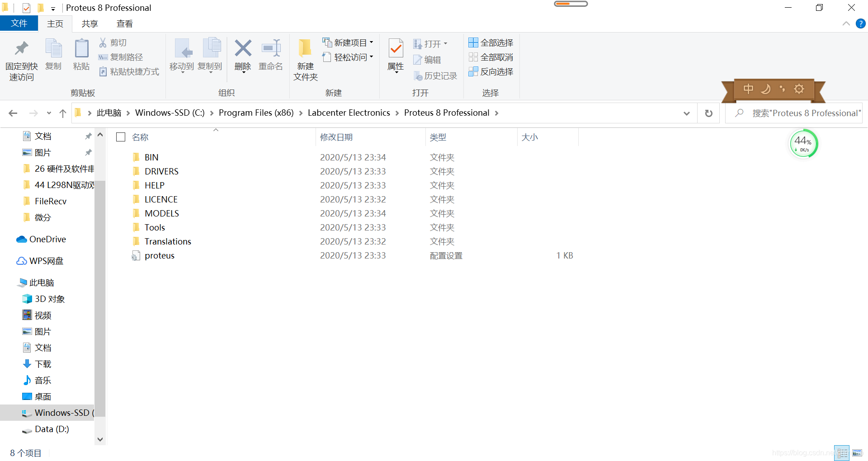The image size is (868, 461).
Task: Click Copy Path (复制路径)
Action: tap(121, 57)
